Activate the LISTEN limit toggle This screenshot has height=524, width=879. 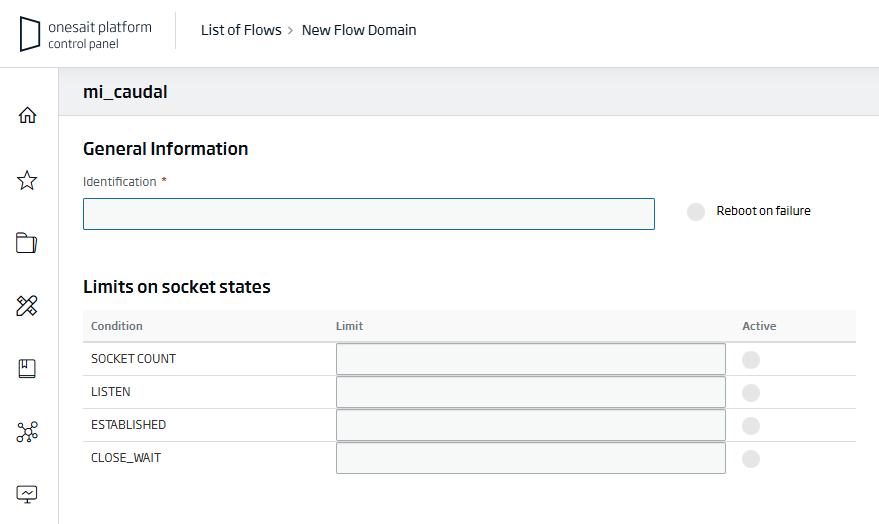pos(751,392)
